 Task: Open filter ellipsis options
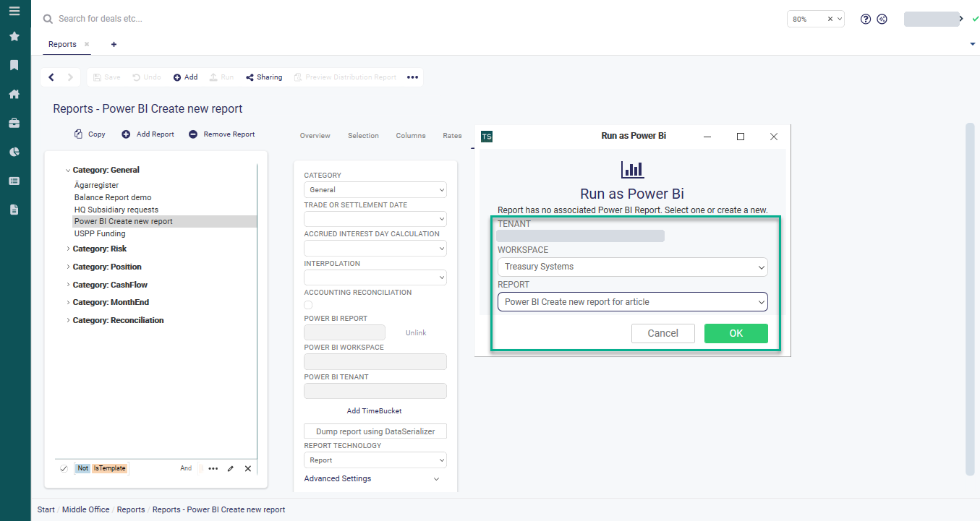(x=213, y=468)
